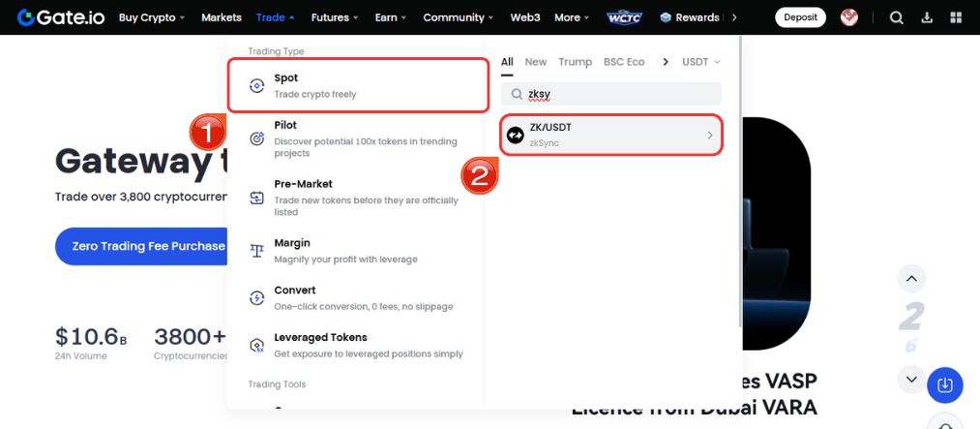This screenshot has height=429, width=980.
Task: Switch to the New pairs tab
Action: (536, 62)
